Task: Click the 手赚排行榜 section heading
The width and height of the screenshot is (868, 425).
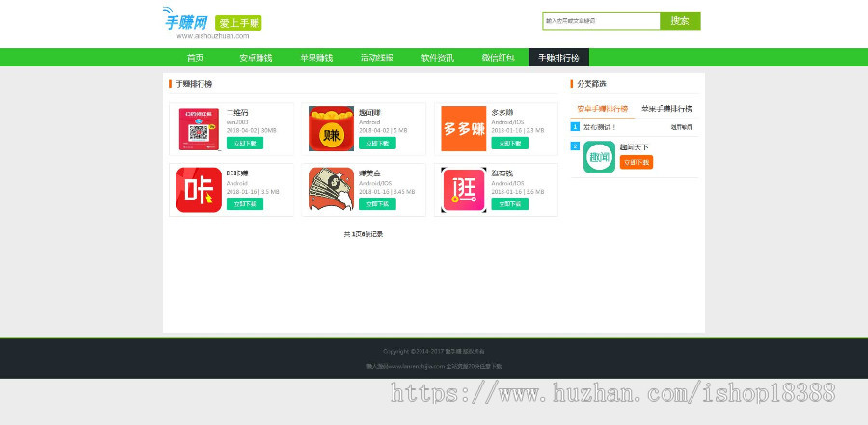Action: point(194,84)
